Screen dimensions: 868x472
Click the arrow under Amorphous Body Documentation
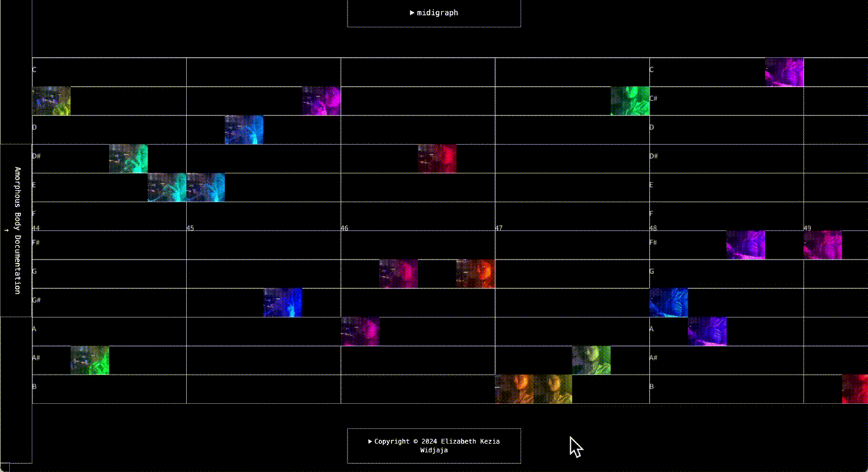pos(5,231)
